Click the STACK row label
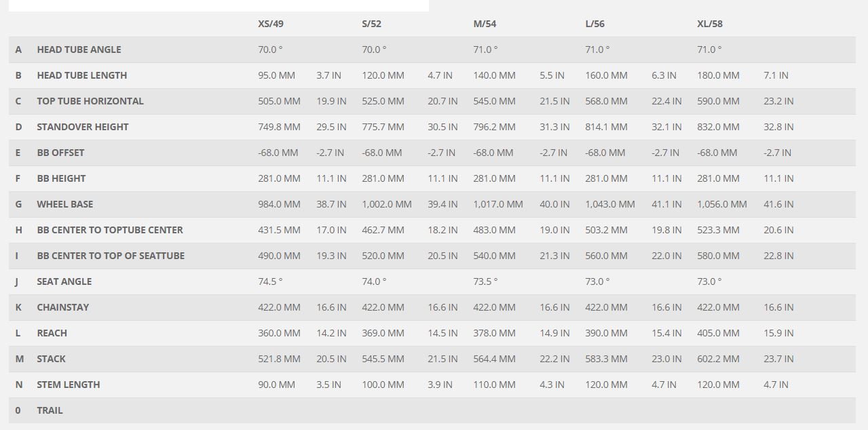This screenshot has height=430, width=868. (51, 359)
